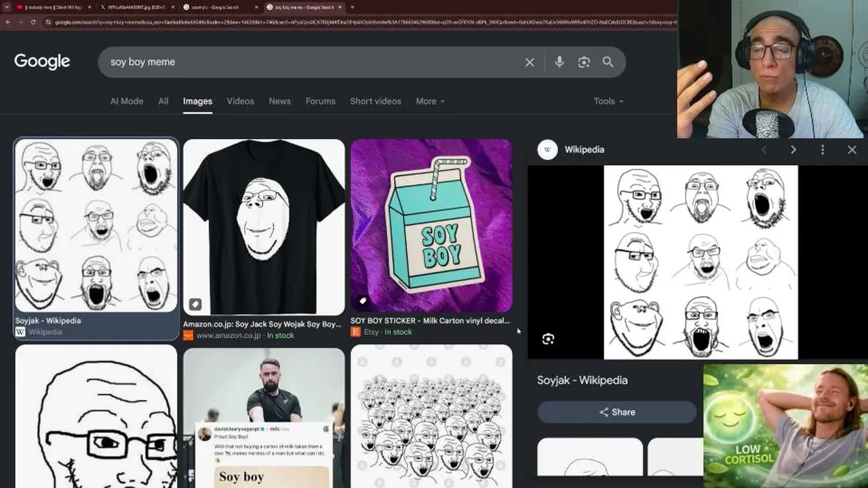
Task: Click the Etsy favicon under the sticker result
Action: click(355, 332)
